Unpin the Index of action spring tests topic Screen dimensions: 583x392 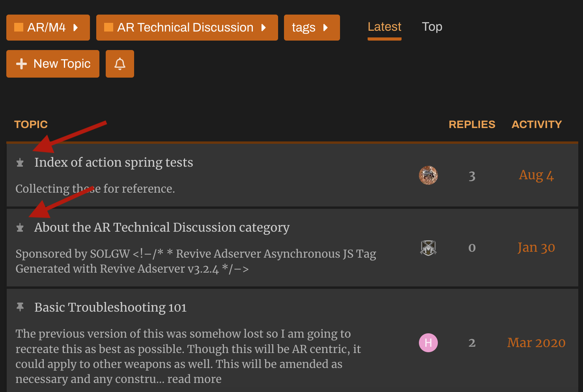(x=20, y=163)
